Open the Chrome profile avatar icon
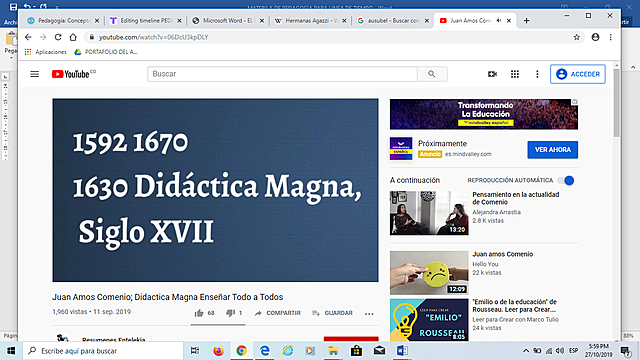640x360 pixels. [x=596, y=37]
